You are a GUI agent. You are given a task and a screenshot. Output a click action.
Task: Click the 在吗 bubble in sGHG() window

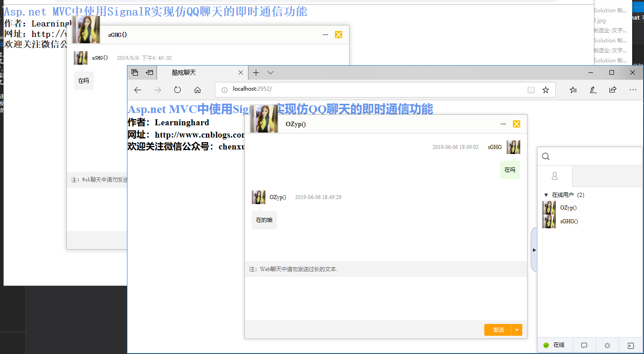tap(84, 81)
